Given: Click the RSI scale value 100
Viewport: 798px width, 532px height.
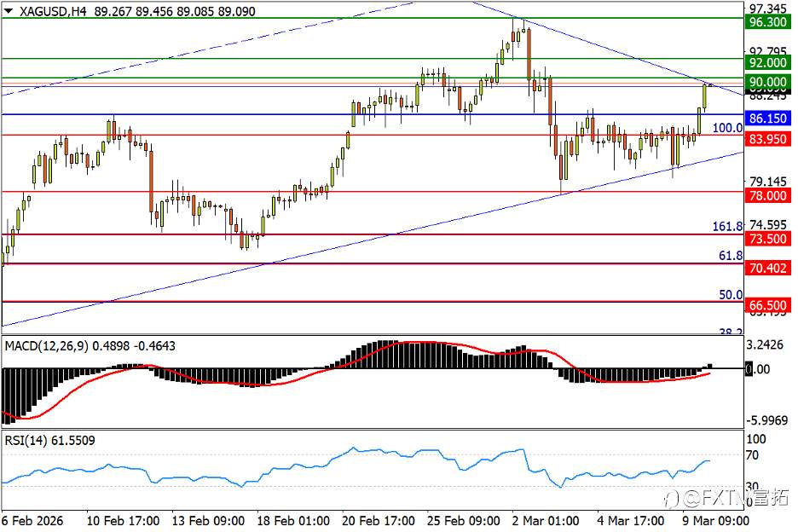Looking at the screenshot, I should pyautogui.click(x=755, y=439).
